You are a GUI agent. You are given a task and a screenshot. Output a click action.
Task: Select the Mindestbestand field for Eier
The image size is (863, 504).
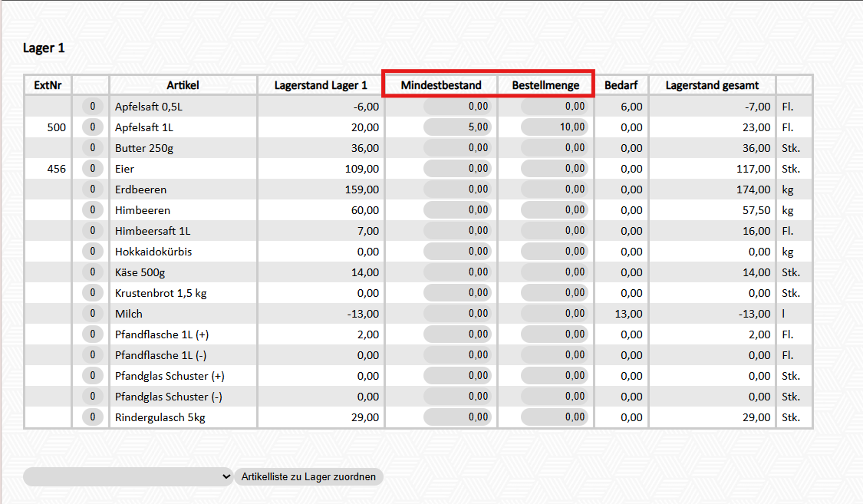[x=457, y=168]
